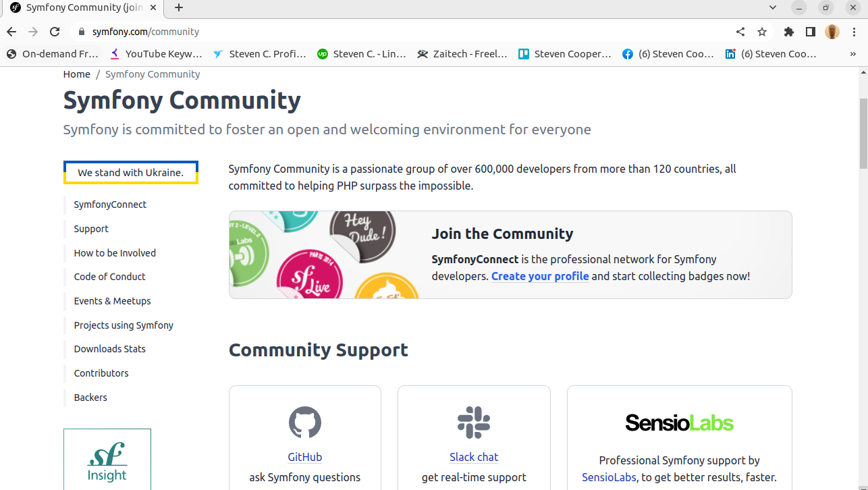The height and width of the screenshot is (490, 868).
Task: Click Community Support heading
Action: coord(319,350)
